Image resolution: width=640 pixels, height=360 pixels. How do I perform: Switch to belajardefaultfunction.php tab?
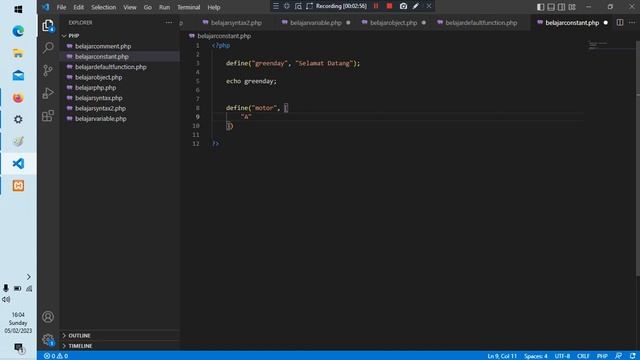pyautogui.click(x=481, y=23)
